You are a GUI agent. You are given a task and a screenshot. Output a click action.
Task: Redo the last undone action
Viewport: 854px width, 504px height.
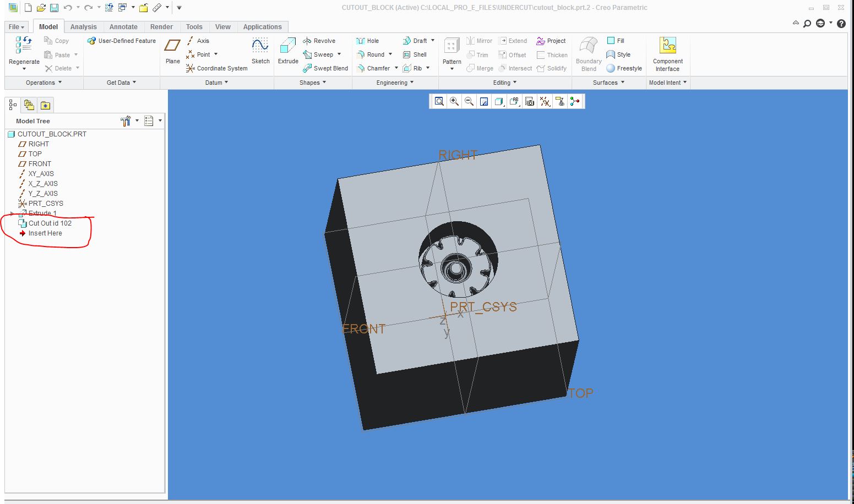click(x=88, y=8)
